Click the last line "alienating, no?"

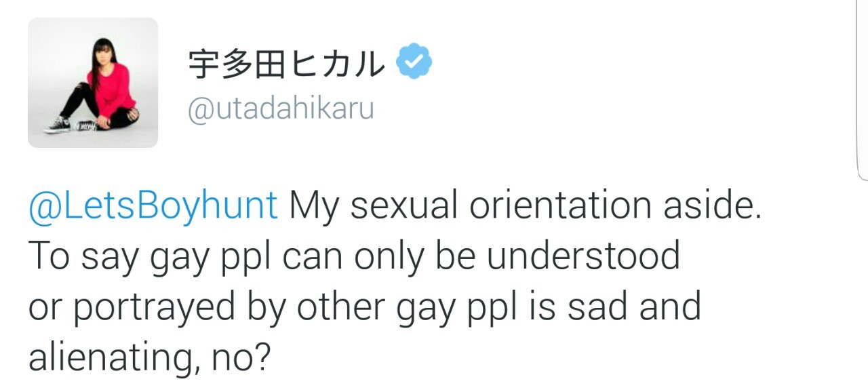(x=149, y=356)
